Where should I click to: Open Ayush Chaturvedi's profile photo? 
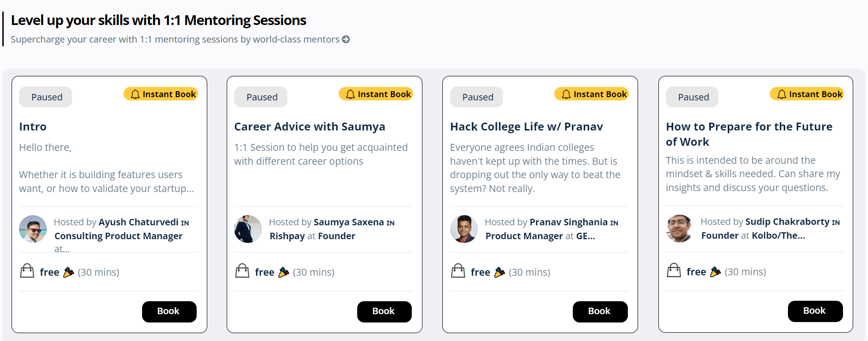click(33, 229)
